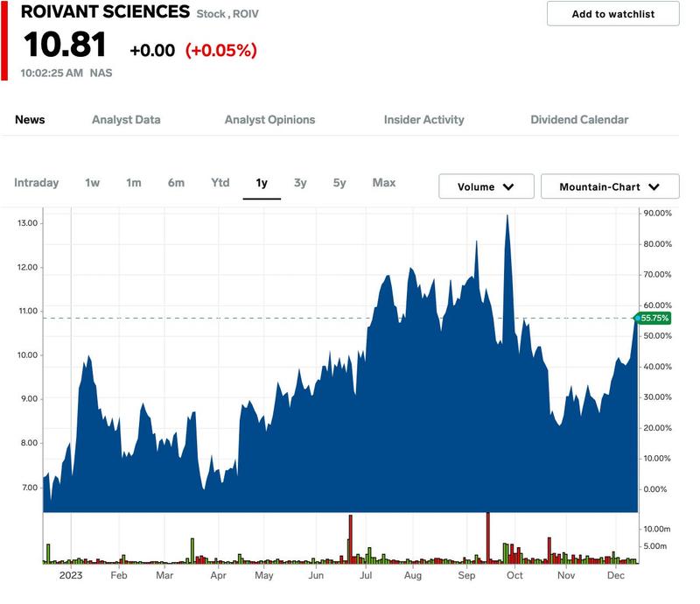Click the Dec label on the x-axis

click(616, 575)
